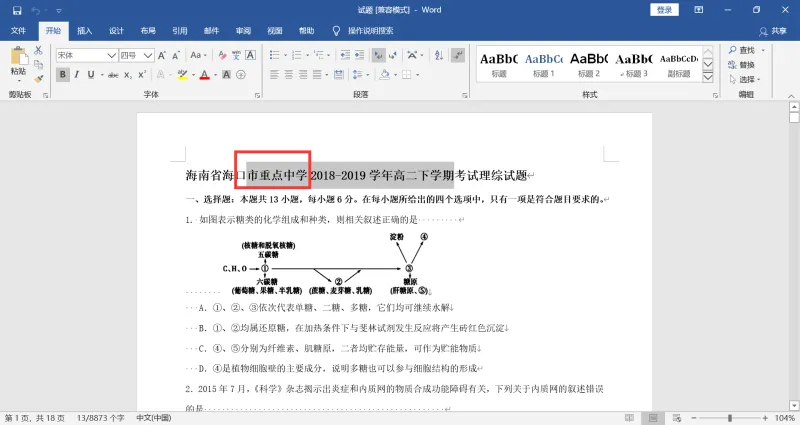Click the 替换 replace button
The image size is (800, 425).
pos(742,65)
